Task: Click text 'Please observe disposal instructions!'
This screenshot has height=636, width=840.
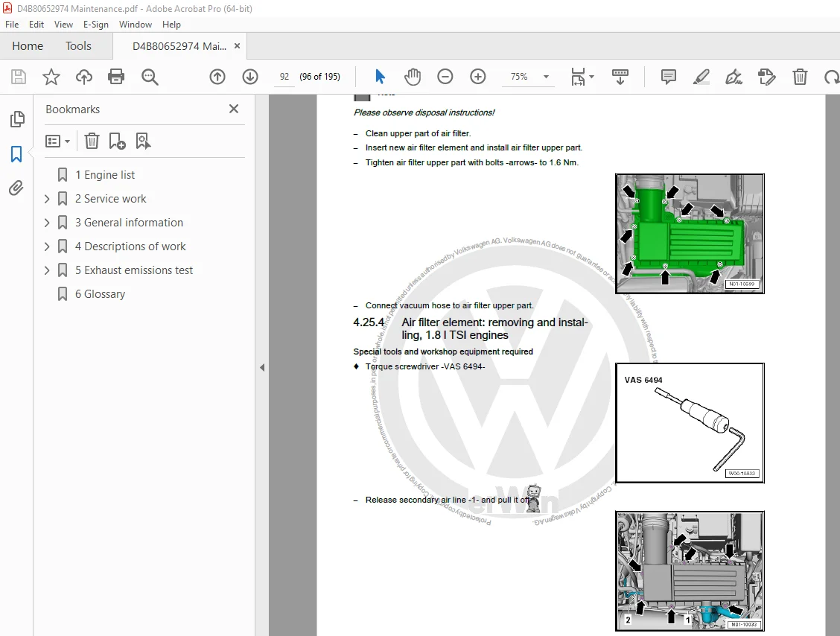Action: [424, 112]
